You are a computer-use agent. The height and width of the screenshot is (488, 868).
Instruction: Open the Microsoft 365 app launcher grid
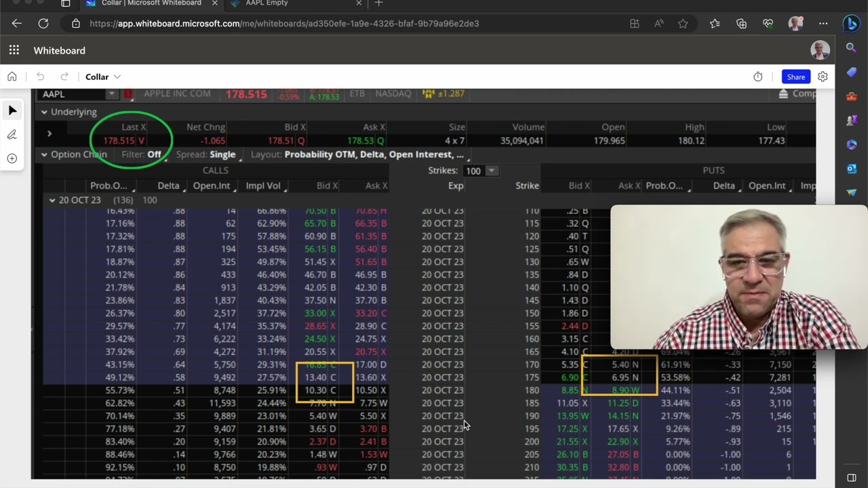(14, 50)
